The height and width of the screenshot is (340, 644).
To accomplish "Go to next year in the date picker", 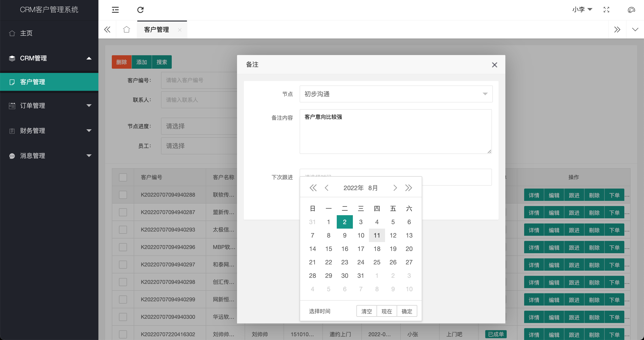I will click(x=409, y=188).
